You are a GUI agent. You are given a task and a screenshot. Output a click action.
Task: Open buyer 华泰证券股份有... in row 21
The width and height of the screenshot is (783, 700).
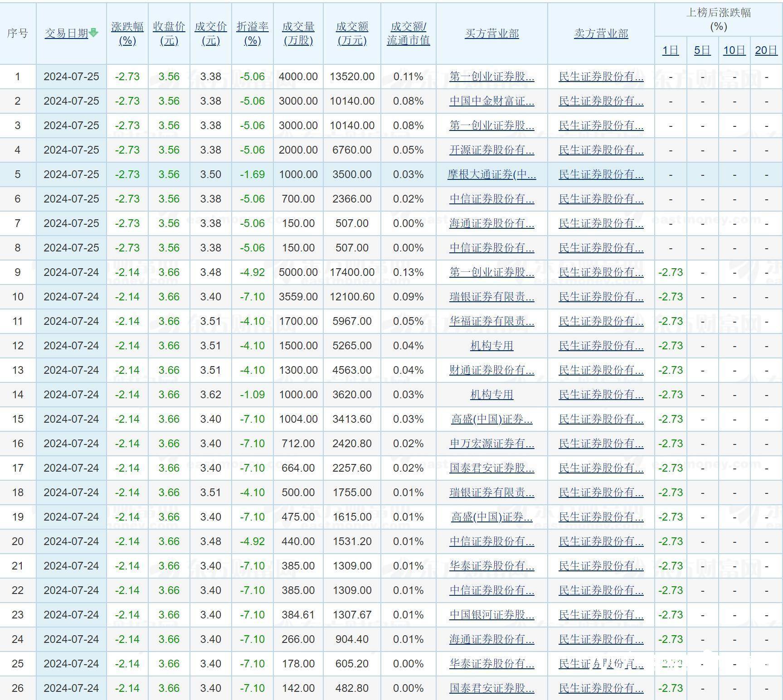click(492, 566)
